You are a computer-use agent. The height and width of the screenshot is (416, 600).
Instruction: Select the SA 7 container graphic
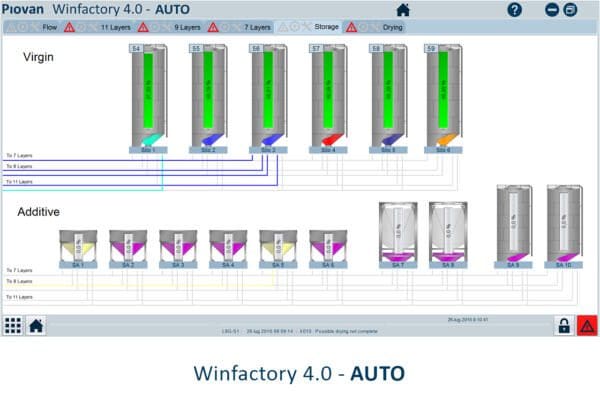pos(398,232)
